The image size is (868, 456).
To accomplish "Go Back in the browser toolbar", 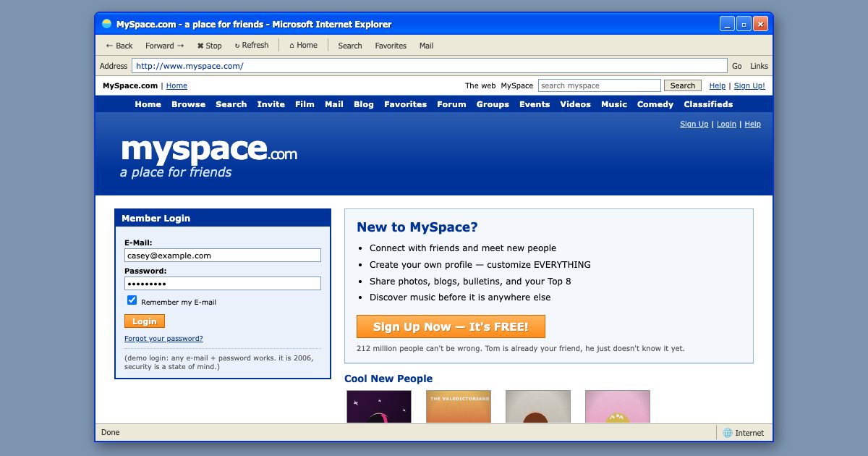I will (119, 46).
